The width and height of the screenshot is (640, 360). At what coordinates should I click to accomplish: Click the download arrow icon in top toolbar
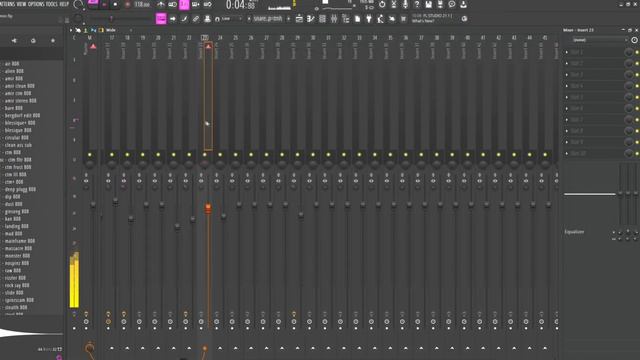pos(463,4)
